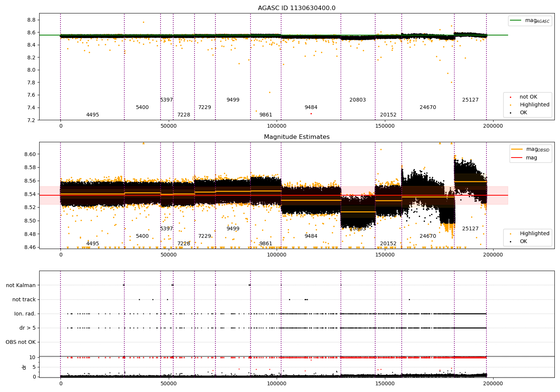The height and width of the screenshot is (392, 560).
Task: Click obsid label 7229 in the top plot
Action: [x=205, y=108]
